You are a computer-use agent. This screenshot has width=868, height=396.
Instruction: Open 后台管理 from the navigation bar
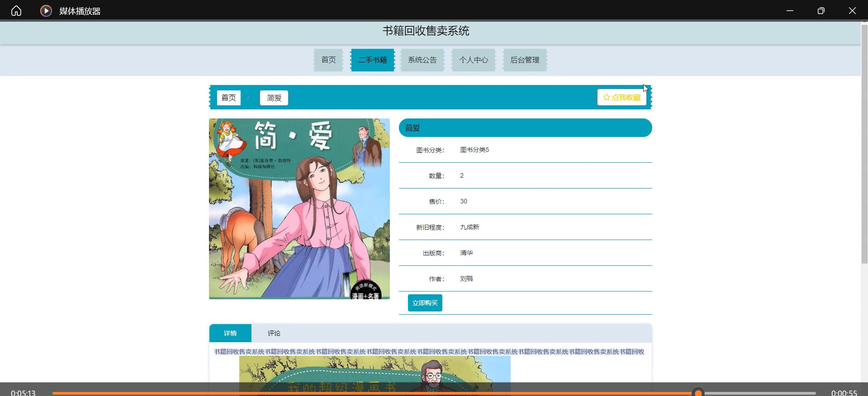tap(525, 60)
